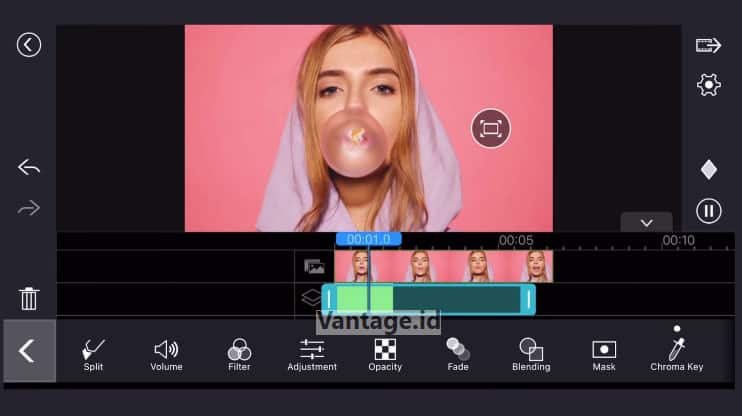Screen dimensions: 742x416
Task: Open the Filter tool
Action: click(239, 354)
